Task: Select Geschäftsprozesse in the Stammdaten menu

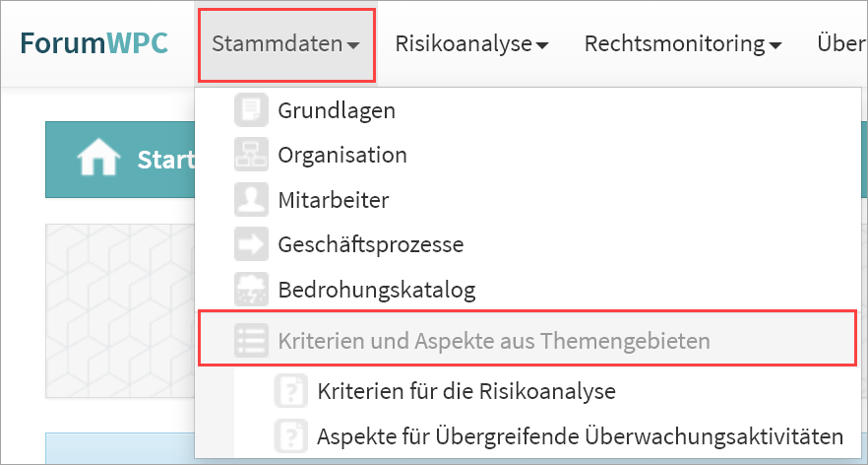Action: point(370,244)
